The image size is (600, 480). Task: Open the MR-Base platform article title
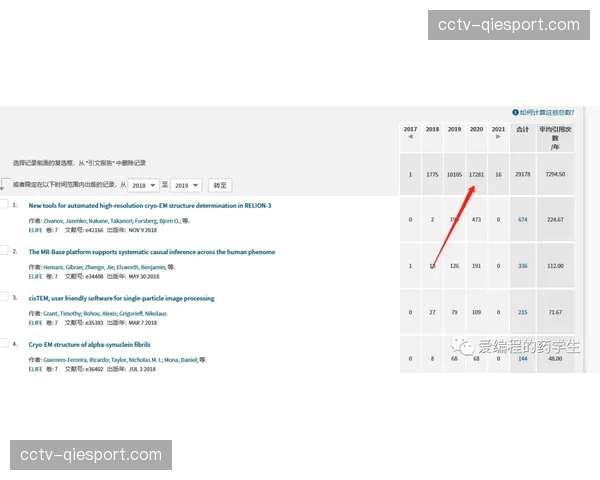[x=151, y=252]
